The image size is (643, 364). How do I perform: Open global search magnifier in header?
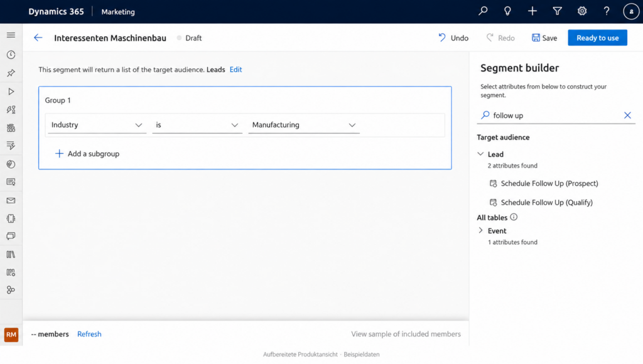pos(483,11)
